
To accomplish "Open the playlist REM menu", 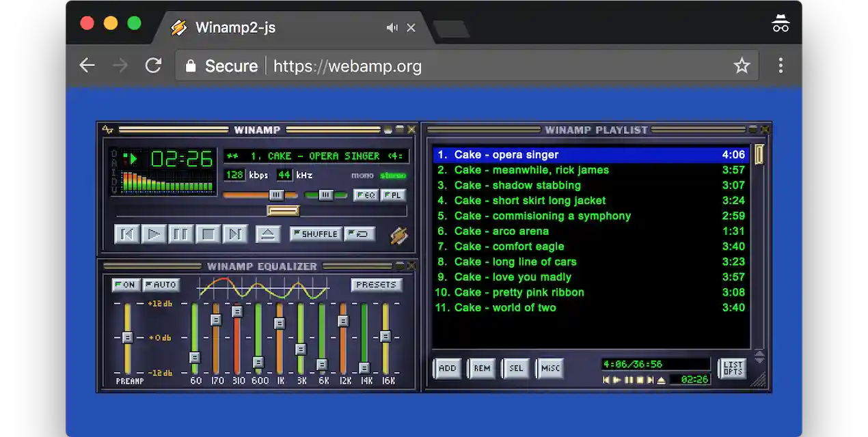I will tap(482, 369).
